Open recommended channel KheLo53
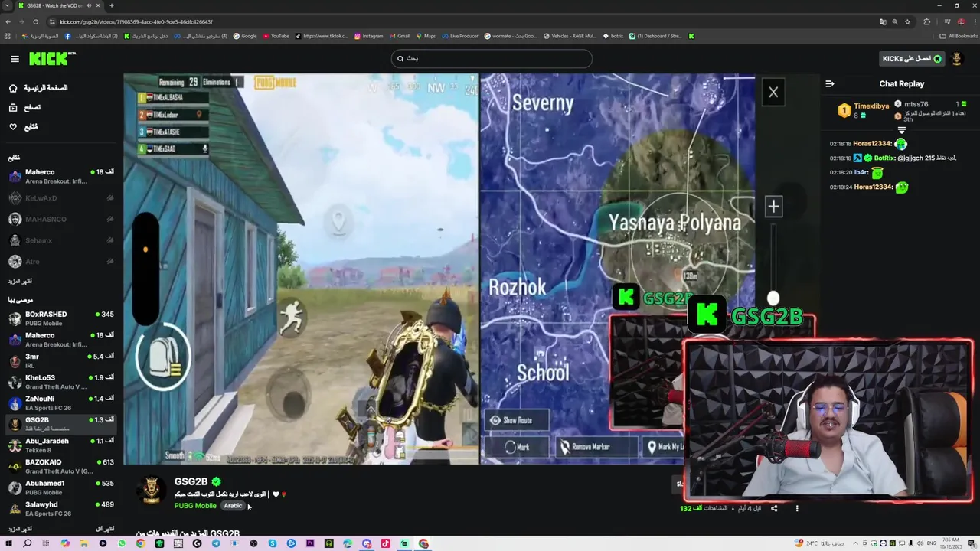The height and width of the screenshot is (551, 980). [x=61, y=382]
